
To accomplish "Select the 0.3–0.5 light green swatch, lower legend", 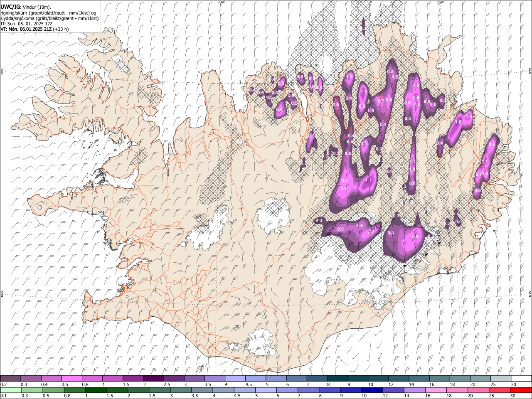I will [x=32, y=390].
